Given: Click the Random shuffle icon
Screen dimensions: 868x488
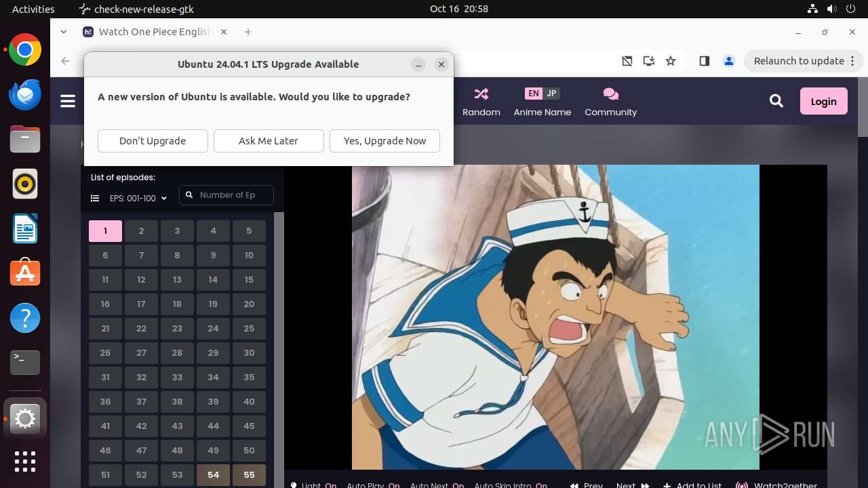Looking at the screenshot, I should coord(481,94).
